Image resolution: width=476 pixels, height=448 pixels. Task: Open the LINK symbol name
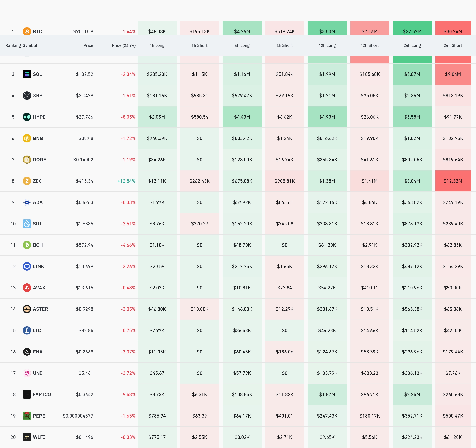point(38,266)
